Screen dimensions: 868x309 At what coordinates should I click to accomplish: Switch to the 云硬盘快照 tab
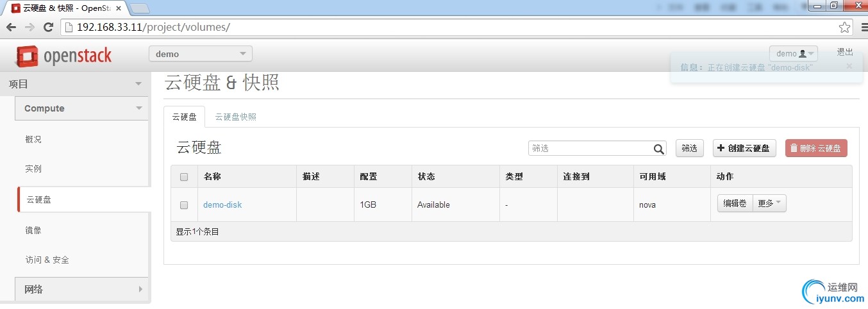[x=235, y=117]
